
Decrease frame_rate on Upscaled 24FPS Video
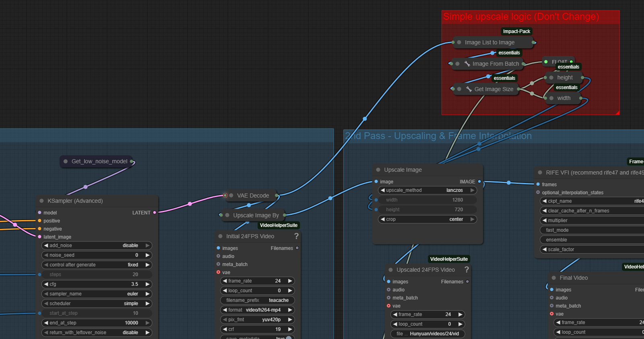(x=395, y=314)
